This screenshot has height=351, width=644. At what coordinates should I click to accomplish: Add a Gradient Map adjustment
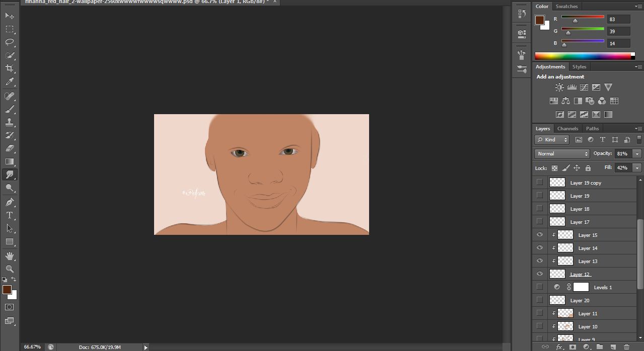pos(608,115)
